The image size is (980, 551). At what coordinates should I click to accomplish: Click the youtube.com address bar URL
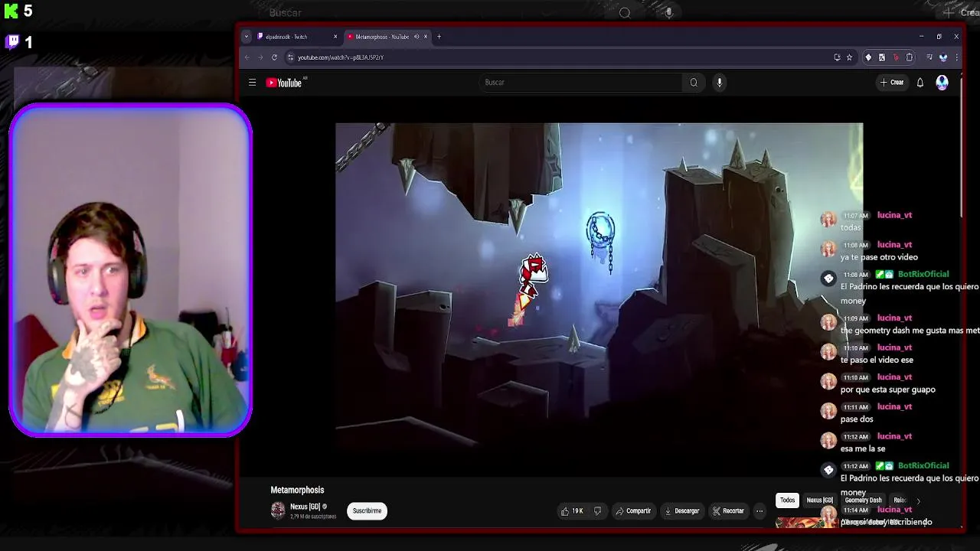(x=340, y=57)
